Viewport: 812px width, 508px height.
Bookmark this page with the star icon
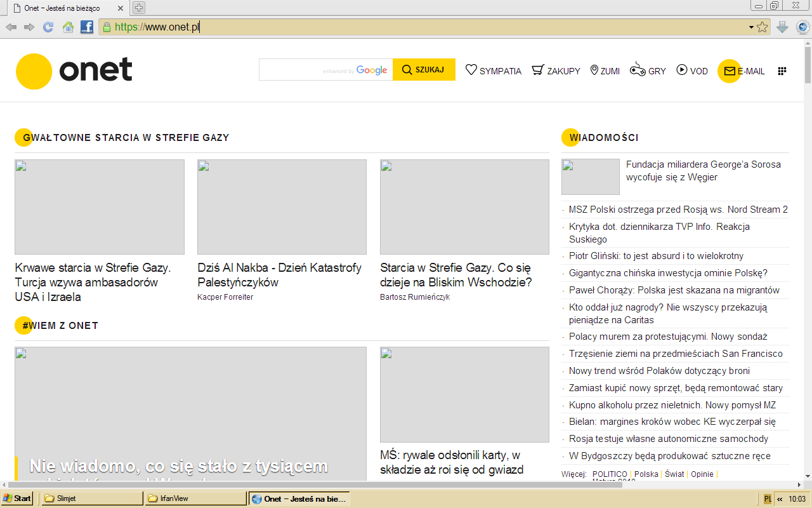(x=763, y=27)
